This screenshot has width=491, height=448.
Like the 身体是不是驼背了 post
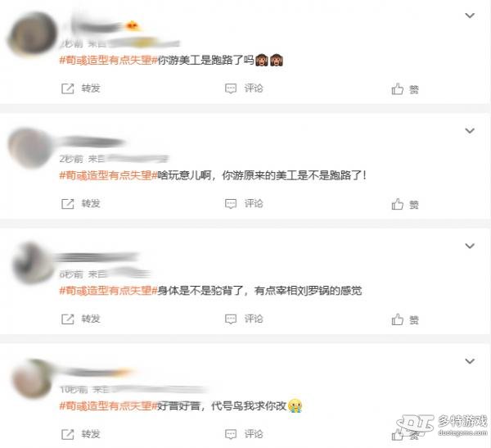[x=398, y=319]
